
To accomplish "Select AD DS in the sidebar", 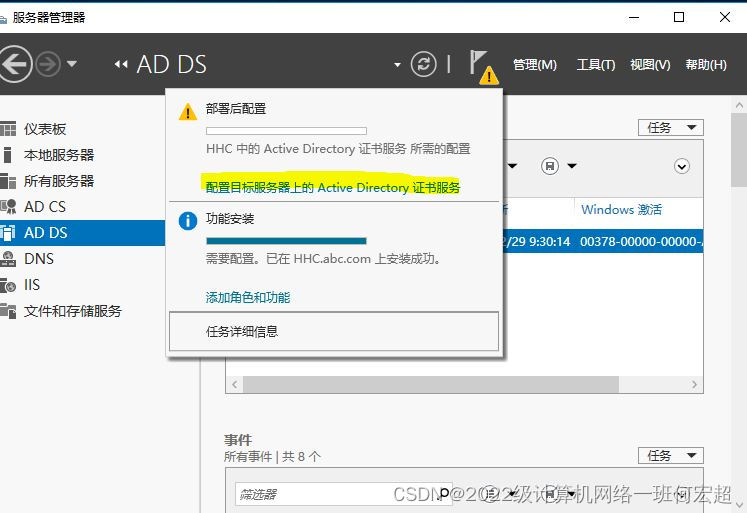I will pyautogui.click(x=82, y=232).
